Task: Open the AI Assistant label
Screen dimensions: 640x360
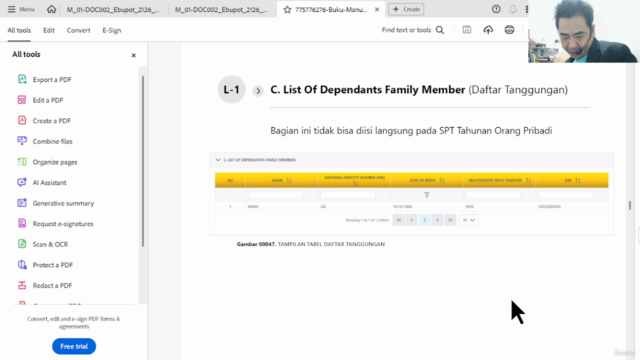Action: (x=49, y=182)
